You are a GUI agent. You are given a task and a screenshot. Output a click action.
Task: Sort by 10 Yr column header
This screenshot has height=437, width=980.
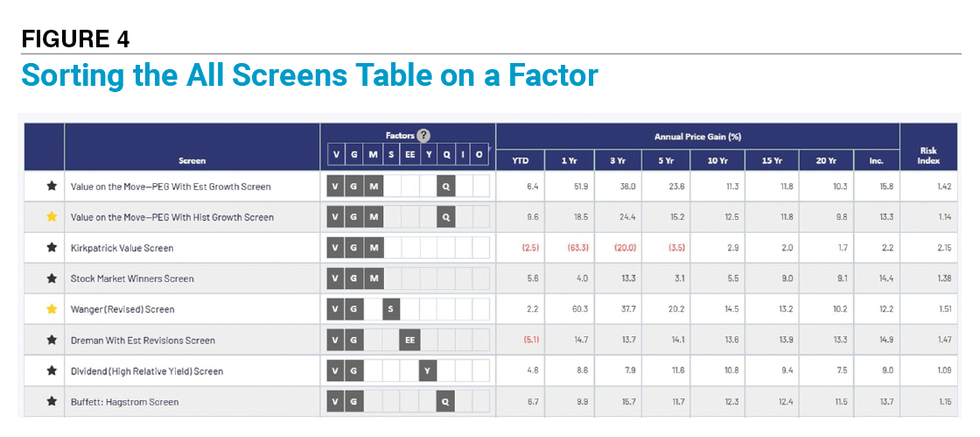pyautogui.click(x=717, y=160)
